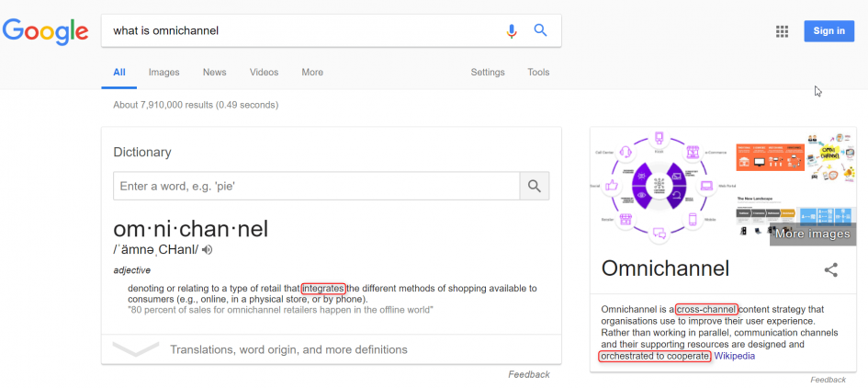Click the Dictionary search magnifier button

[535, 187]
